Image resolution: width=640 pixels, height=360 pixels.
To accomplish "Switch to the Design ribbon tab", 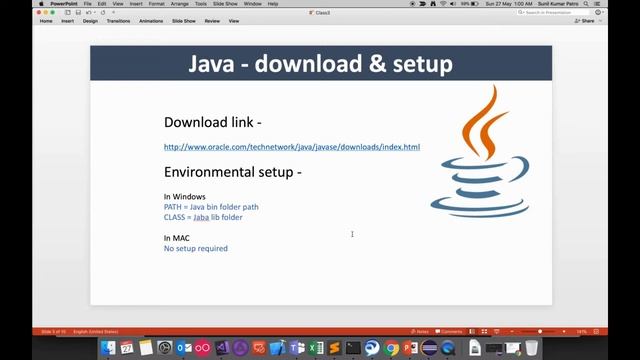I will tap(90, 21).
